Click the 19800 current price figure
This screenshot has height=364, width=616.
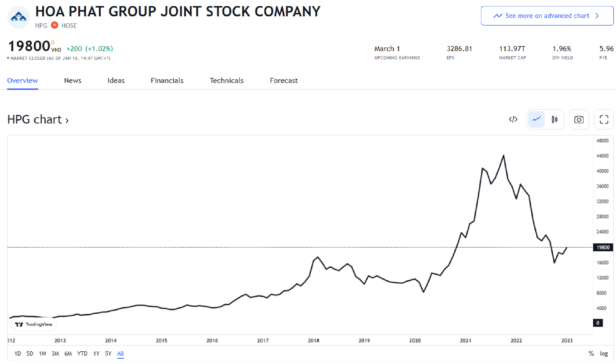click(29, 46)
